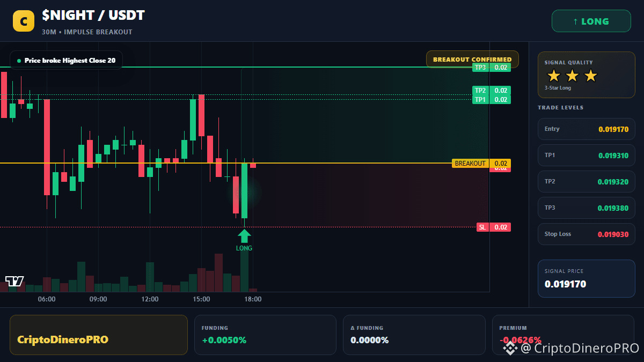This screenshot has width=644, height=362.
Task: Click the yellow C coin logo icon
Action: pyautogui.click(x=23, y=21)
